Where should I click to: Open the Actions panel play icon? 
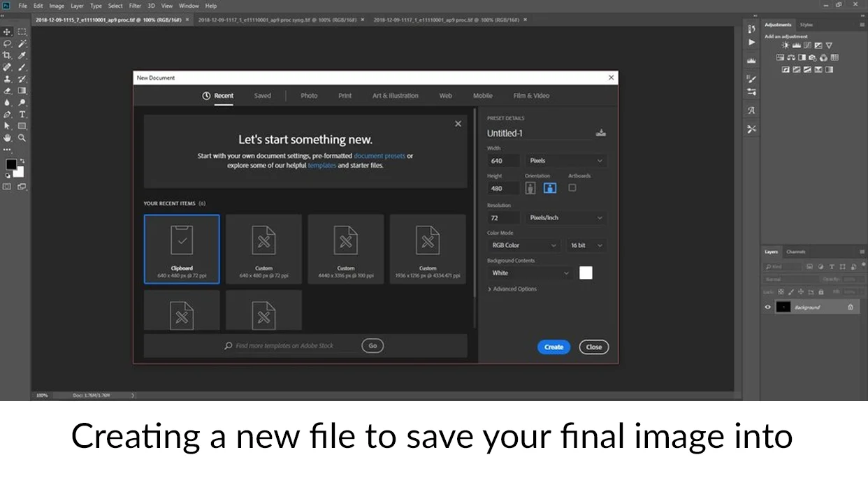pyautogui.click(x=751, y=43)
